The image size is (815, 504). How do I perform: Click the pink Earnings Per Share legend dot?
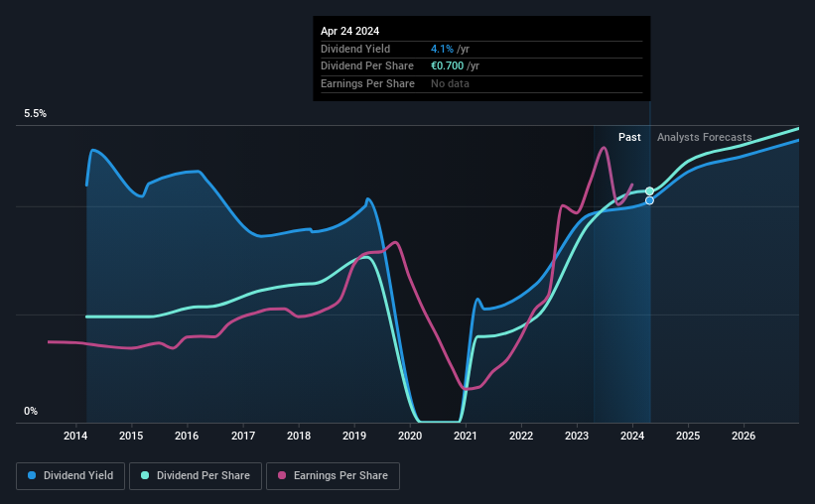click(282, 475)
